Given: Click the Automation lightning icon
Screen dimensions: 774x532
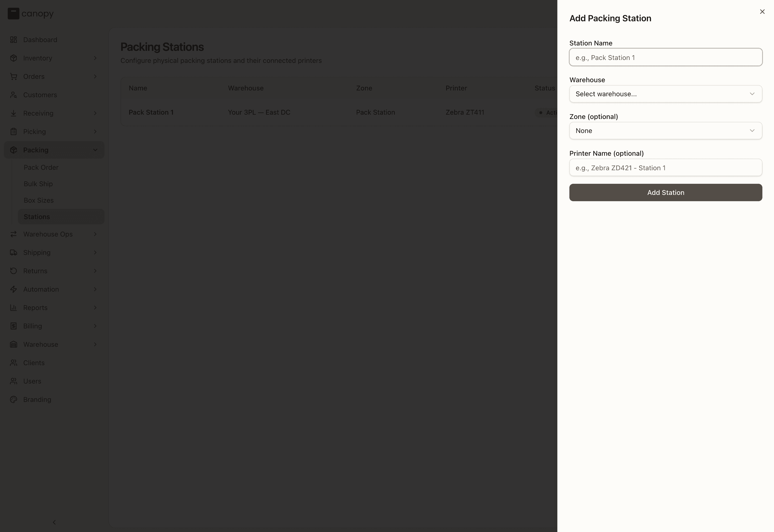Looking at the screenshot, I should click(x=13, y=289).
